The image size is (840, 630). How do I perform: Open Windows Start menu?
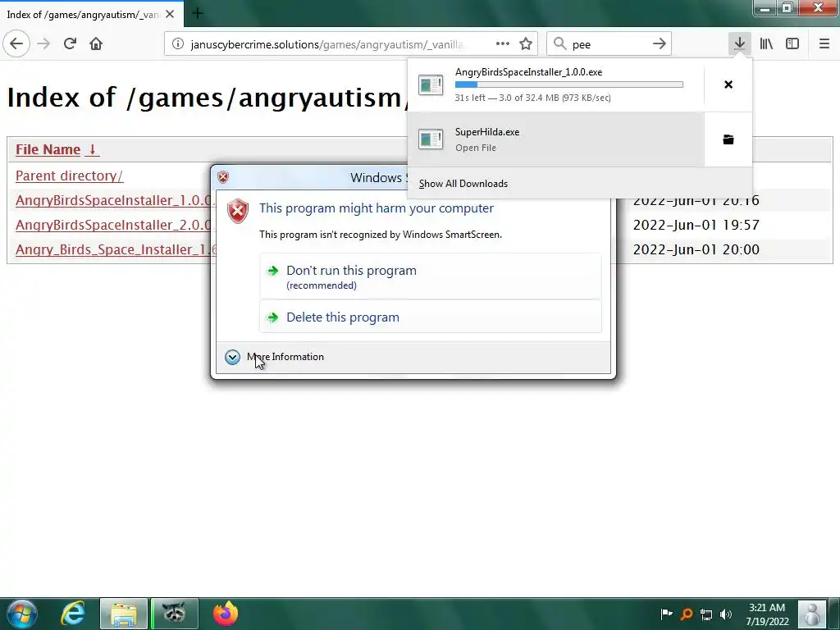[22, 614]
